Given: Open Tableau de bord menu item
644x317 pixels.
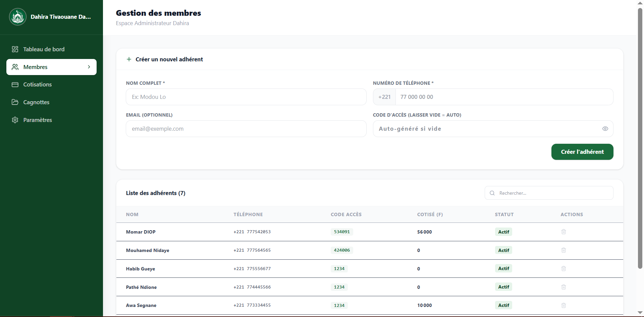Looking at the screenshot, I should coord(51,49).
